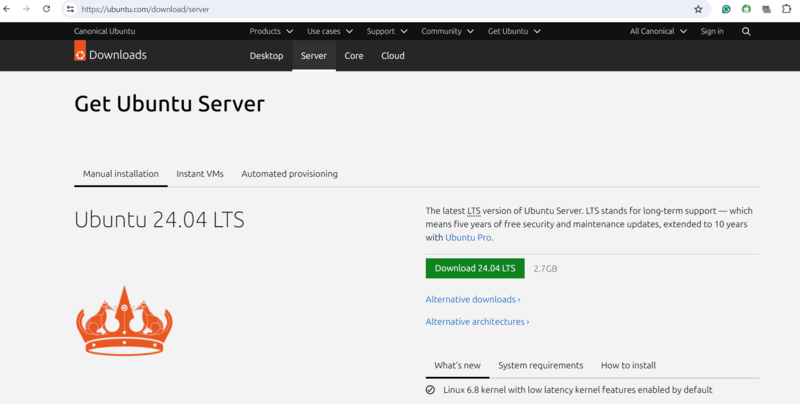Open the Support dropdown menu
Screen dimensions: 800x404
tap(387, 31)
